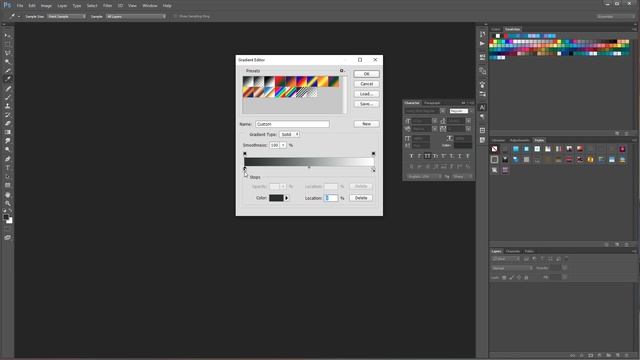Toggle Underline in Character panel
This screenshot has width=640, height=360.
[460, 156]
